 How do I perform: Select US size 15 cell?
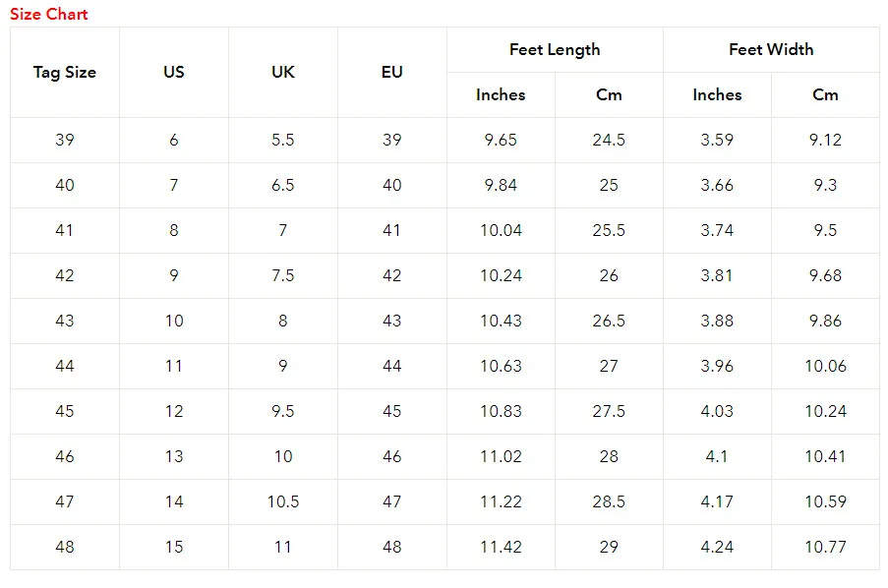click(x=174, y=547)
